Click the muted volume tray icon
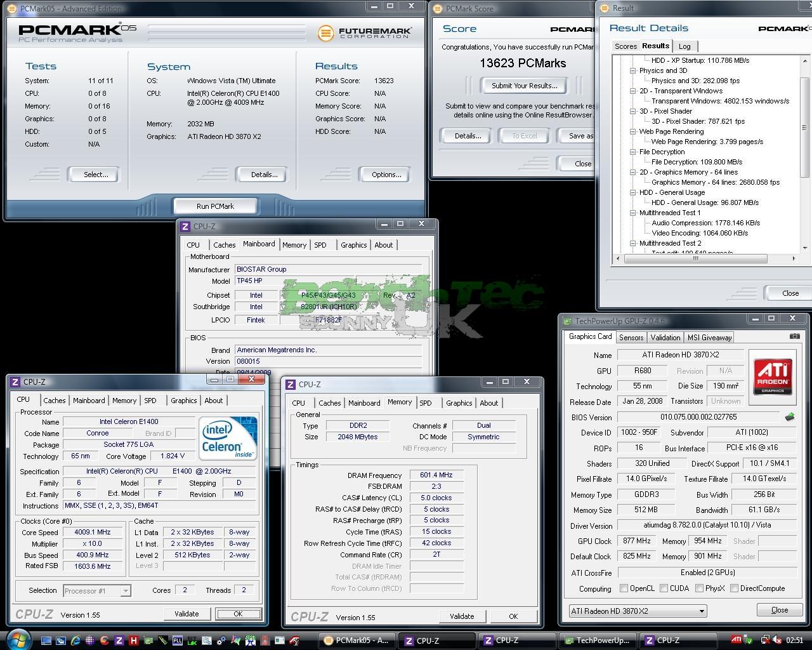This screenshot has height=650, width=812. 777,640
